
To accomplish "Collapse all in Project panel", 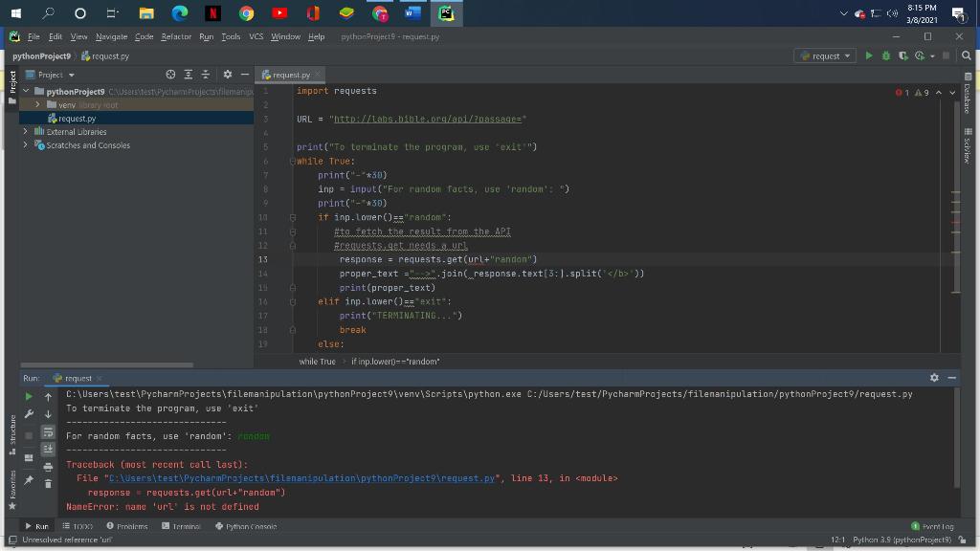I will click(206, 75).
